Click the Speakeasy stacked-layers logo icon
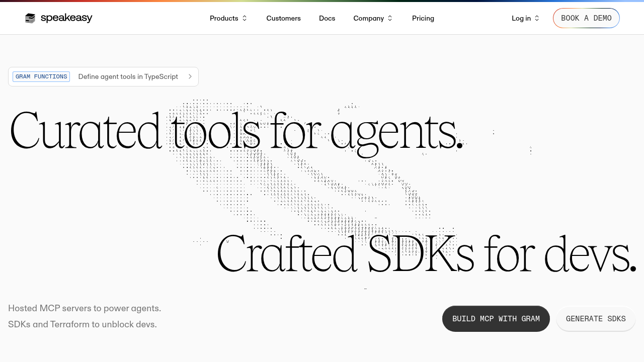The width and height of the screenshot is (644, 362). [30, 19]
